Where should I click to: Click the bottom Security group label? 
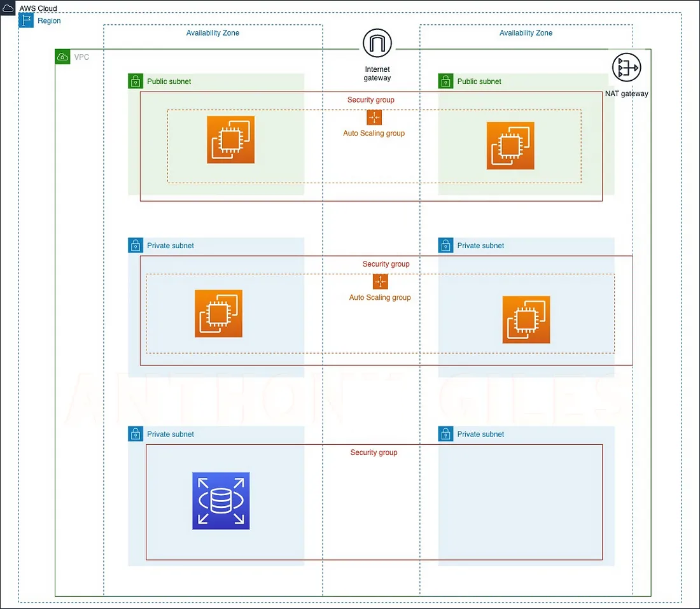pyautogui.click(x=374, y=452)
